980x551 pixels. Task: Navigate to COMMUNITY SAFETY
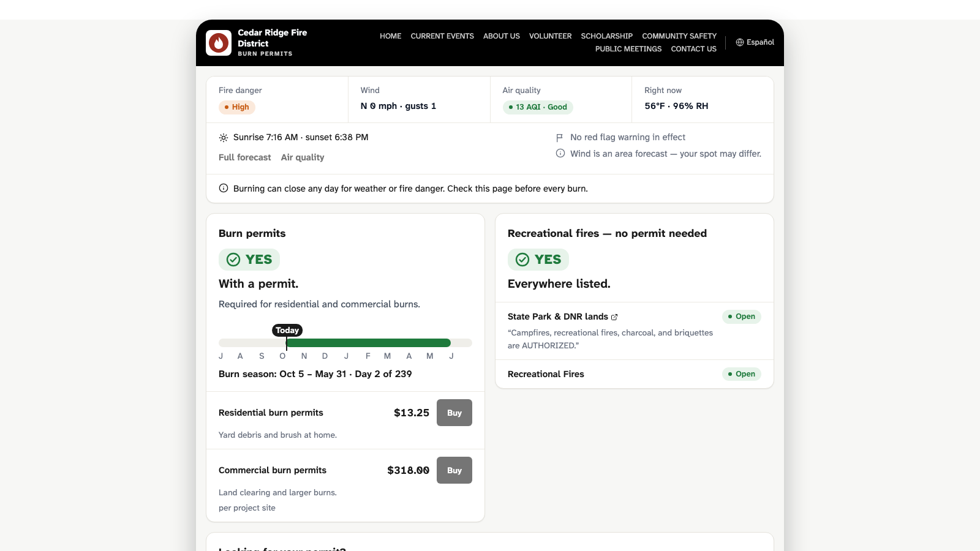[679, 36]
